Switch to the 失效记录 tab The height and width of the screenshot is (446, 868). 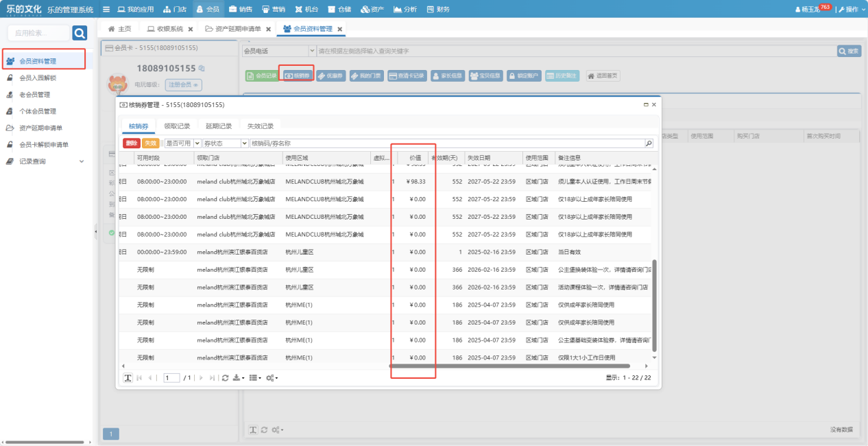click(x=261, y=126)
